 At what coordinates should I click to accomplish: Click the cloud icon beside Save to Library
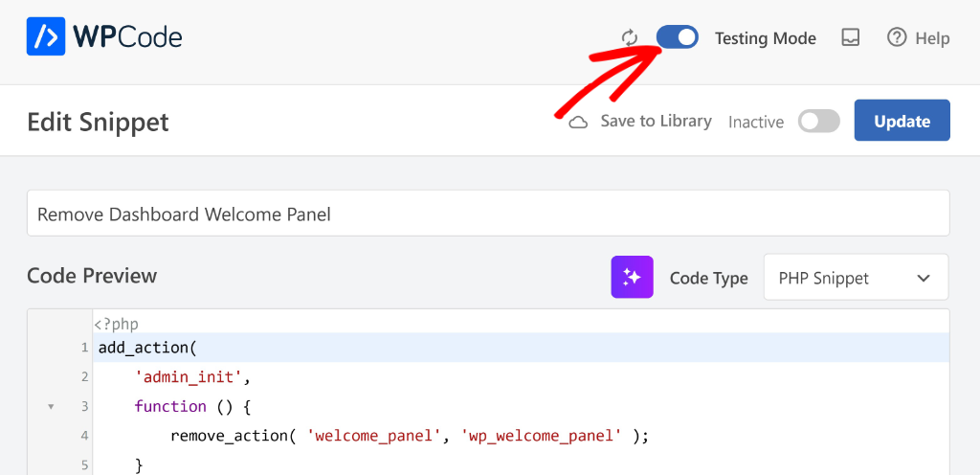(578, 123)
